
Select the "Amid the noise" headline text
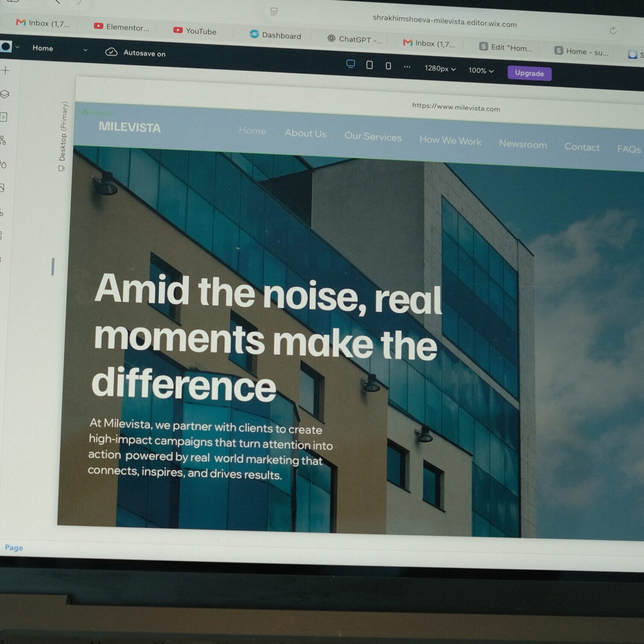(268, 338)
